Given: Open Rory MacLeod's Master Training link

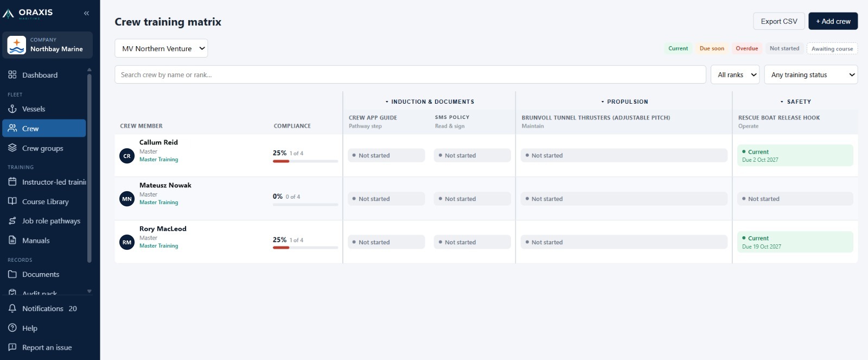Looking at the screenshot, I should pyautogui.click(x=158, y=246).
